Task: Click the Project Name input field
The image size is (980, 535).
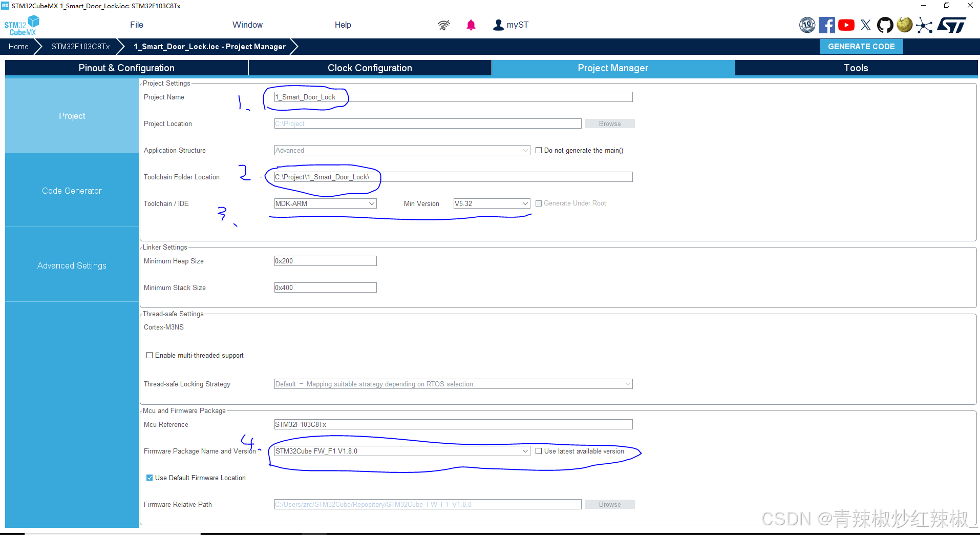Action: point(453,97)
